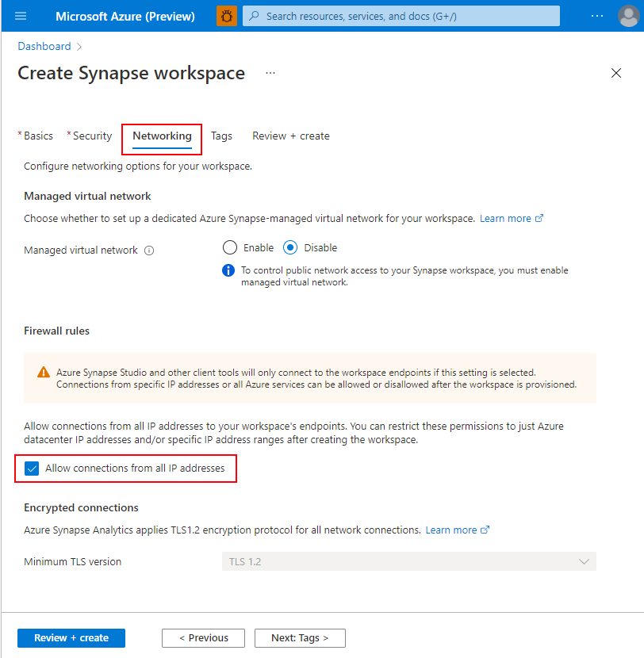This screenshot has width=644, height=658.
Task: Open more options ellipsis beside page title
Action: tap(270, 73)
